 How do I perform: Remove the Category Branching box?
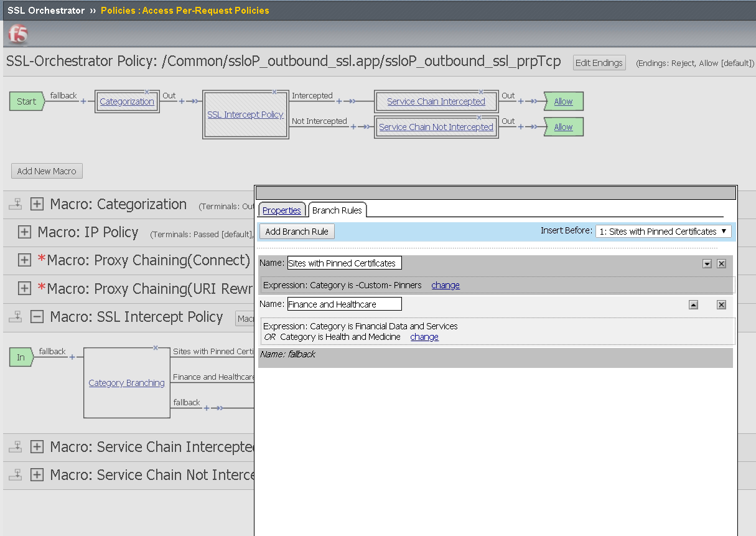coord(156,348)
